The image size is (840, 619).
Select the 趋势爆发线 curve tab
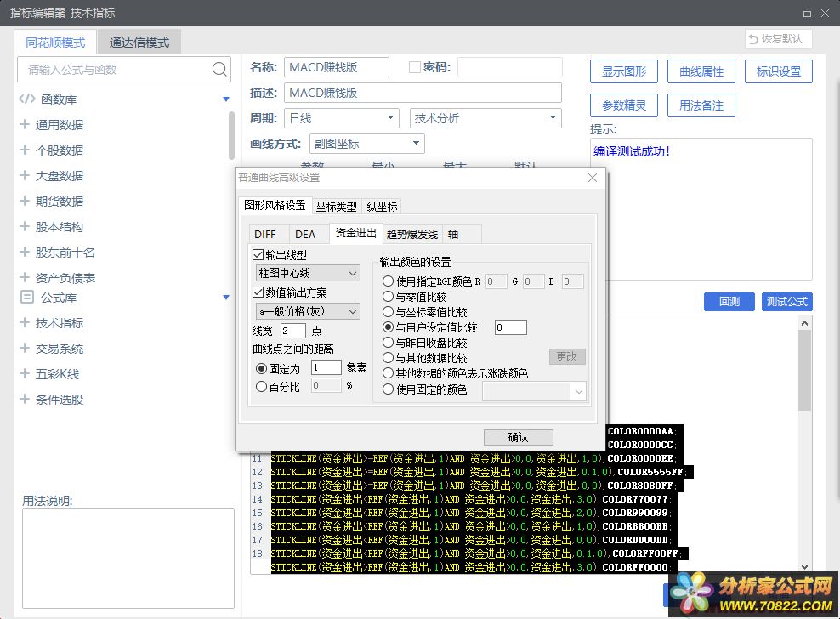412,234
